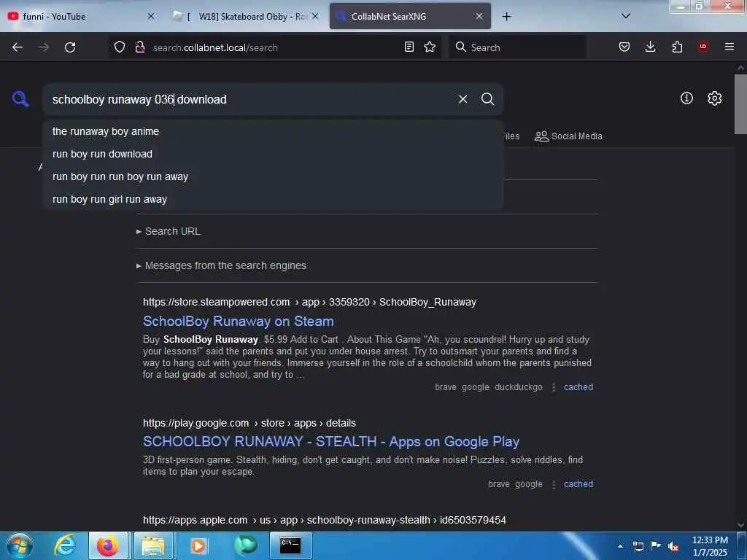
Task: Open the extensions puzzle icon
Action: (677, 47)
